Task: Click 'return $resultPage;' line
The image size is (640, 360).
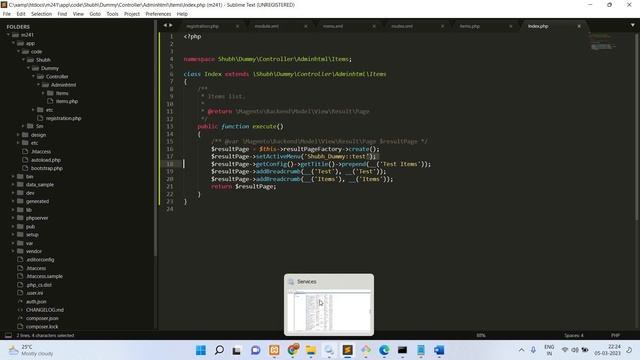Action: (x=244, y=187)
